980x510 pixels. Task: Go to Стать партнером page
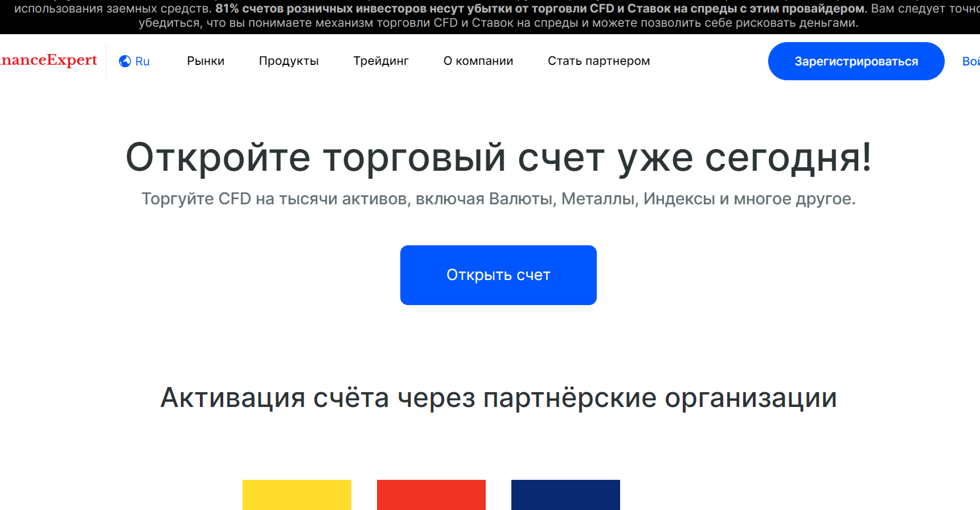598,61
